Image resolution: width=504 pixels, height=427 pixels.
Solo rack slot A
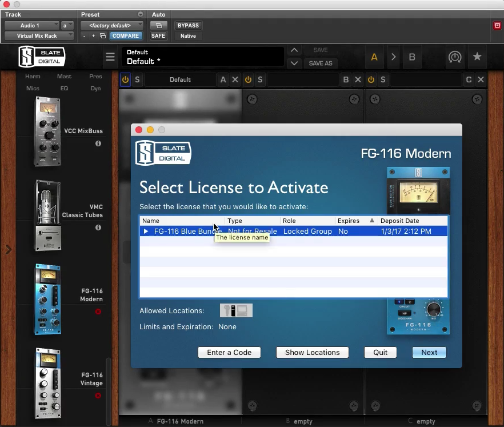point(137,79)
